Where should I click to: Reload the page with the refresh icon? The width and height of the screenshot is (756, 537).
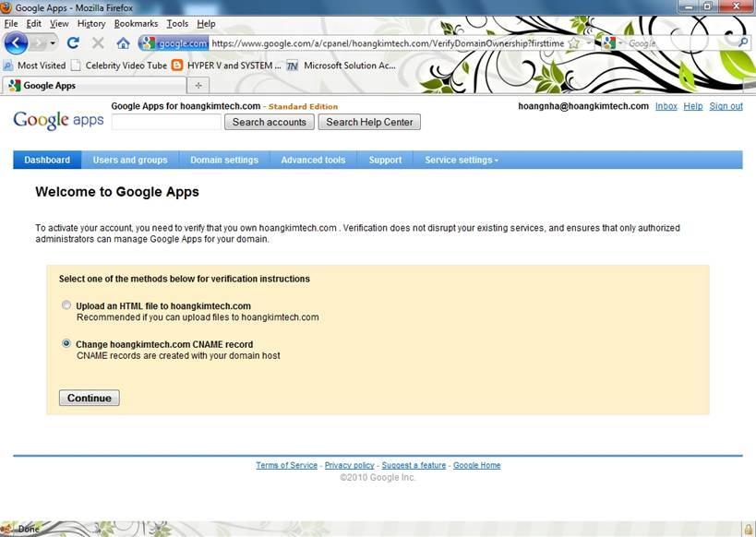coord(73,43)
